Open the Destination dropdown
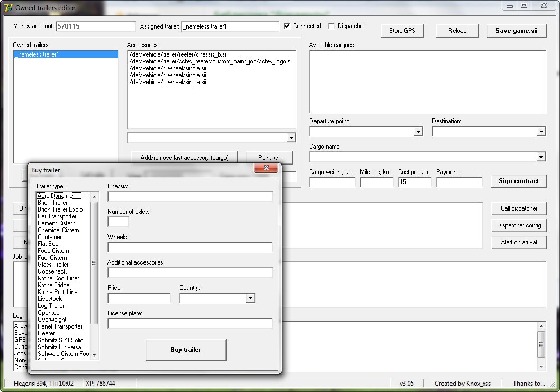 pyautogui.click(x=541, y=131)
